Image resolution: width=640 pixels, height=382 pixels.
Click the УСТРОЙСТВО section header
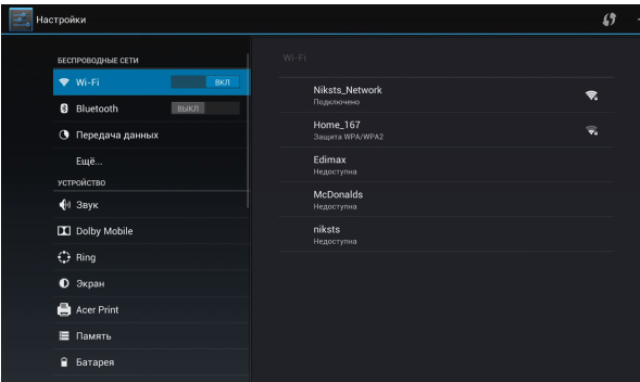pos(81,183)
